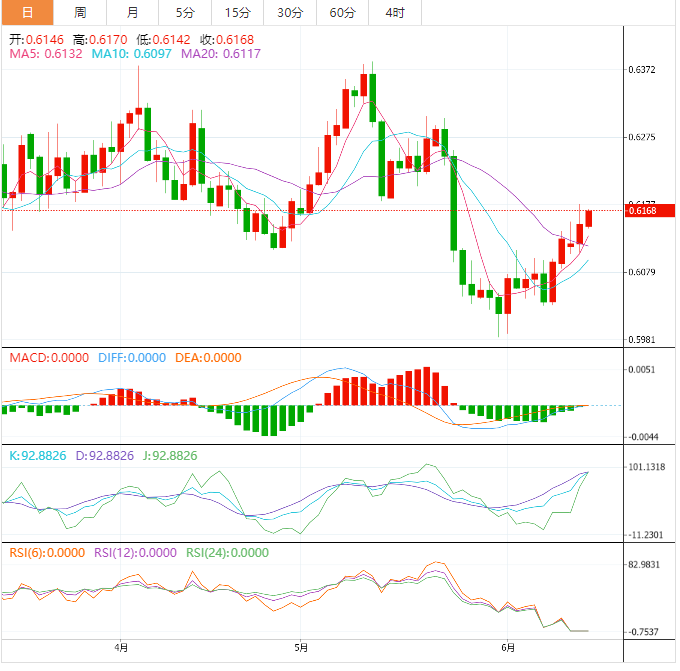The image size is (680, 671).
Task: Switch to the 日 (daily) chart tab
Action: pos(27,12)
